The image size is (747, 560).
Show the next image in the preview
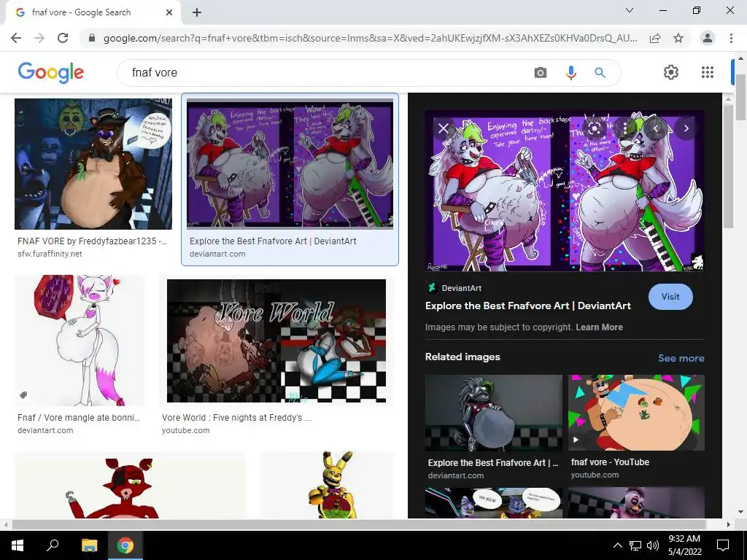point(686,128)
